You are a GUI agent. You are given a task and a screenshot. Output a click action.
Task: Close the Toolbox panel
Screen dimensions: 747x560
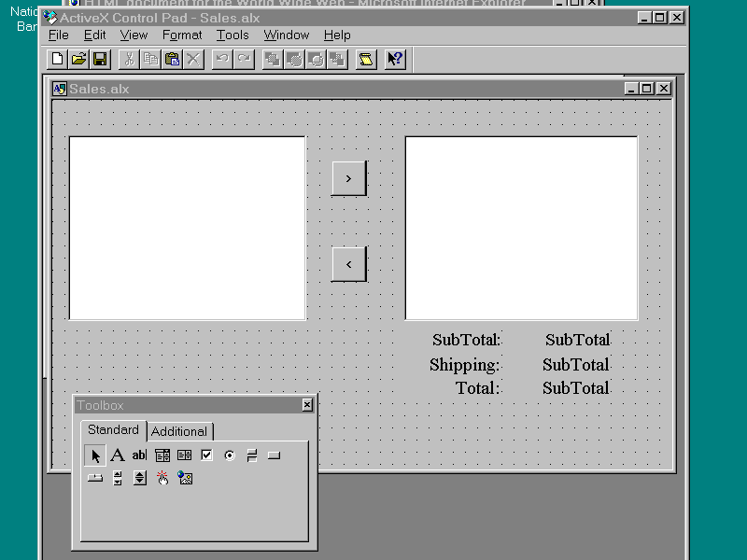(307, 405)
